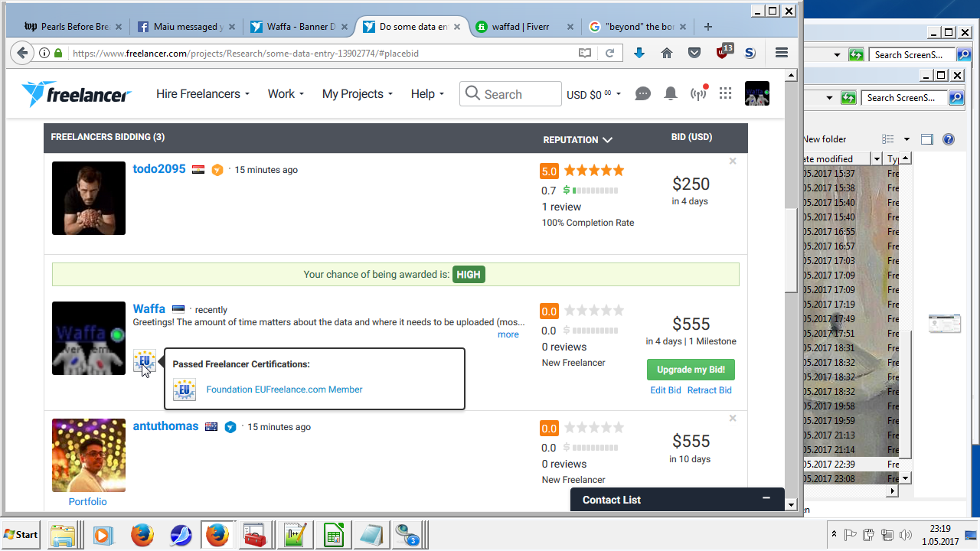Click antuthomas's blue verified badge
The width and height of the screenshot is (980, 551).
[x=230, y=427]
